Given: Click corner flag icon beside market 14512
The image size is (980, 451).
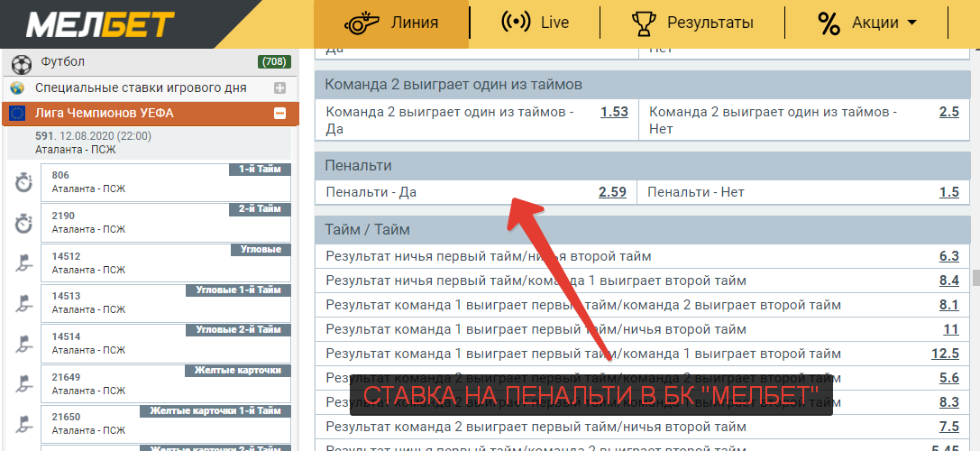Looking at the screenshot, I should click(x=23, y=263).
